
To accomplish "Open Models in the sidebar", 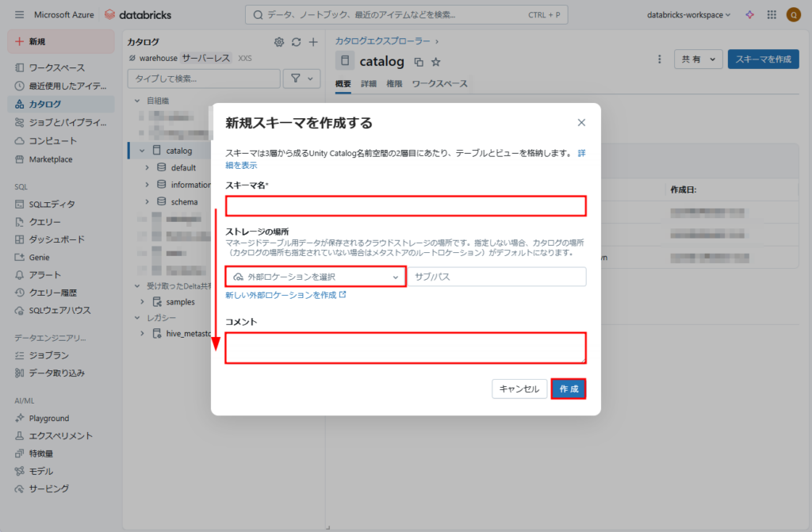I will [x=61, y=471].
